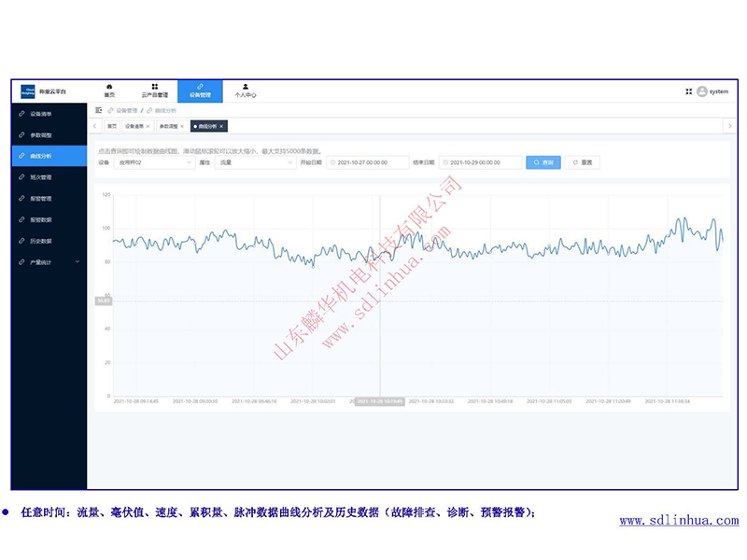Open 设备清单 in the sidebar
The height and width of the screenshot is (560, 747).
click(49, 114)
